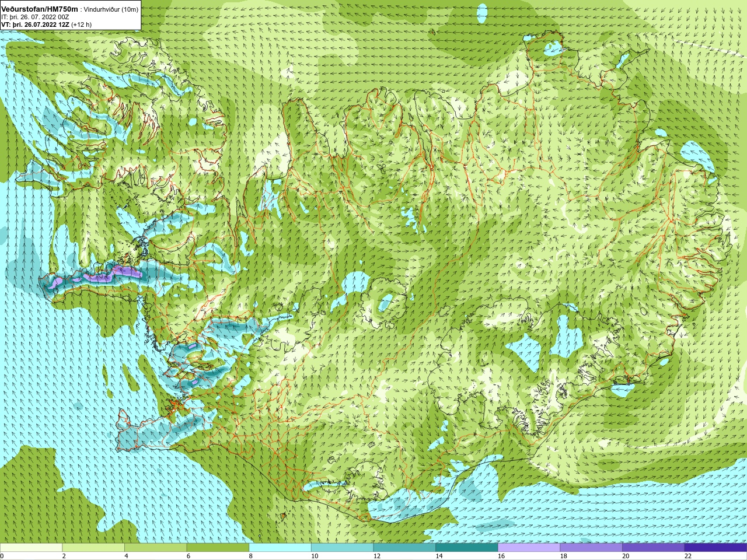This screenshot has height=560, width=747.
Task: Click the light green 2–4 legend swatch
Action: click(93, 548)
